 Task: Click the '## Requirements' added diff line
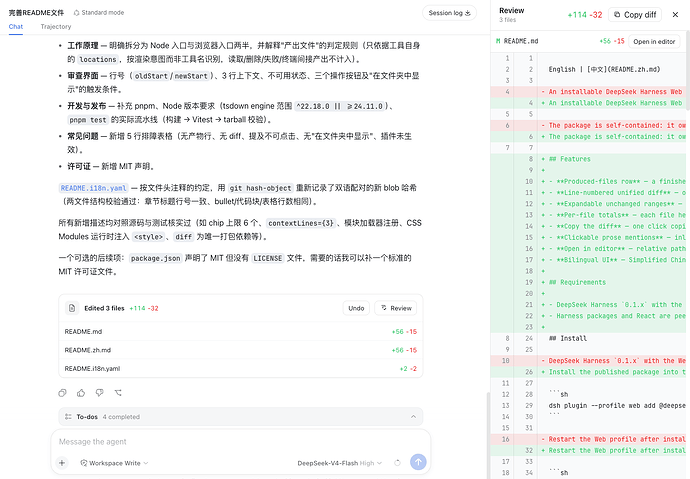[590, 282]
